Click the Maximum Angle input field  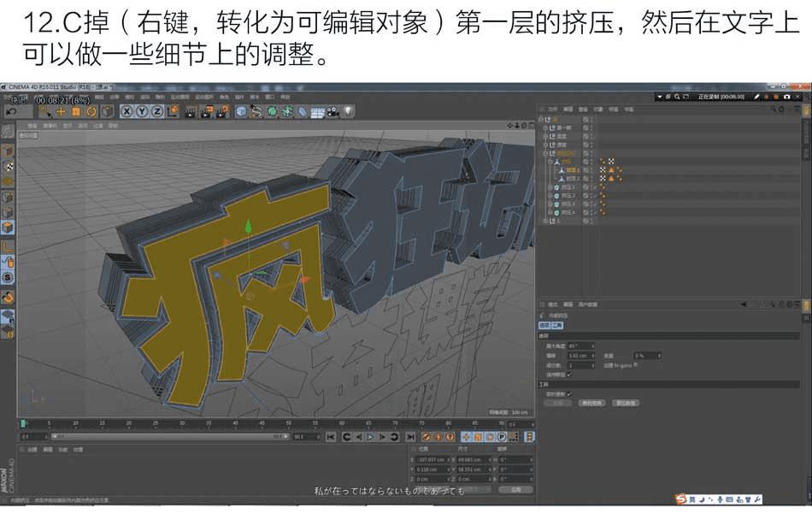pos(580,346)
